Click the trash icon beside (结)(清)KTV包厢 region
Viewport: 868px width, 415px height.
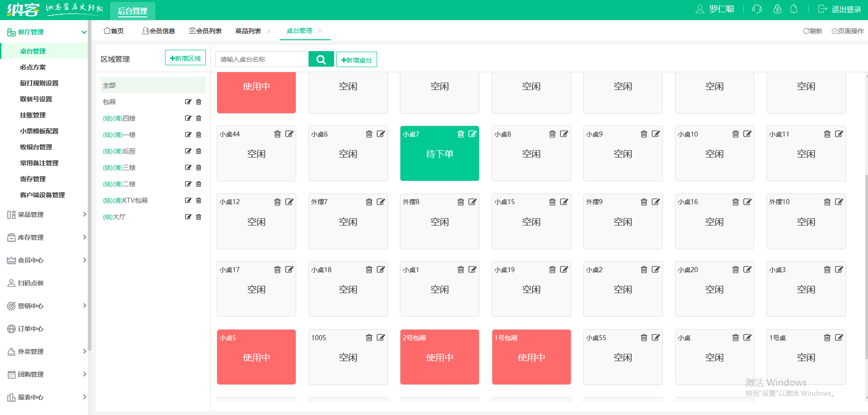(198, 200)
